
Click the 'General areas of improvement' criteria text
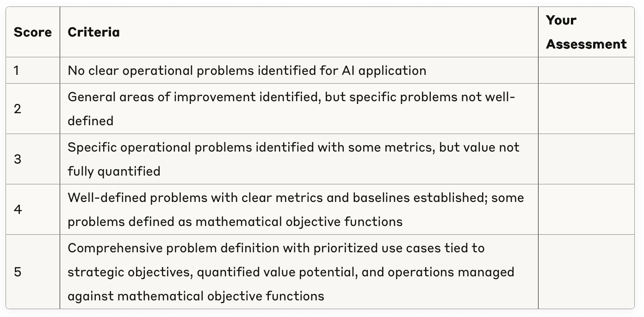pos(291,98)
